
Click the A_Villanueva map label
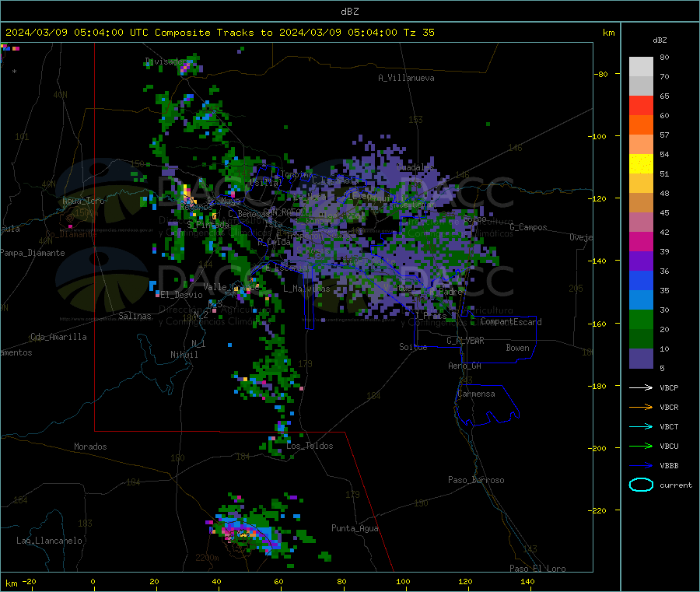tap(406, 78)
